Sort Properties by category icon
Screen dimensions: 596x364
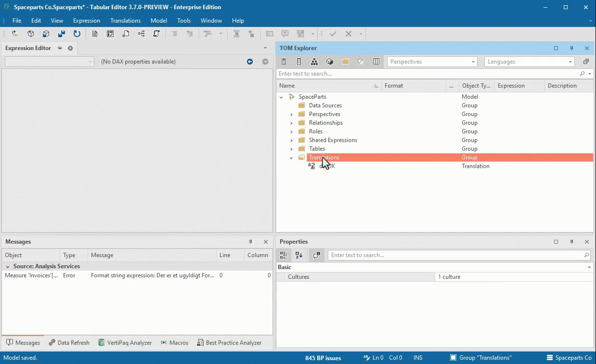284,255
